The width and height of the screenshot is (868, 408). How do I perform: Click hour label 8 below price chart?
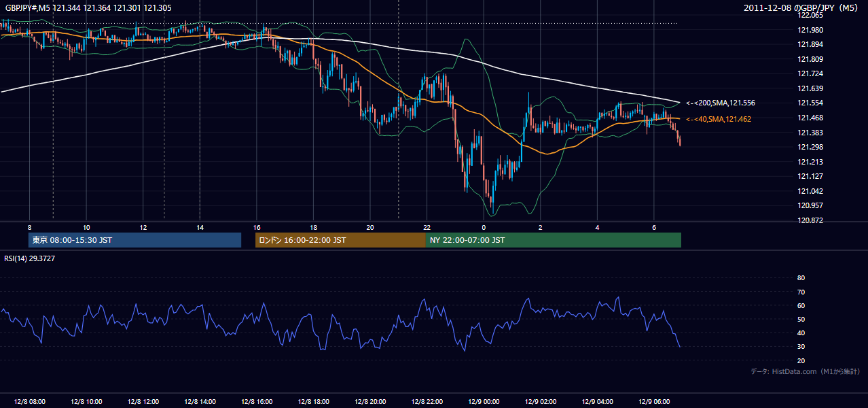pos(29,227)
